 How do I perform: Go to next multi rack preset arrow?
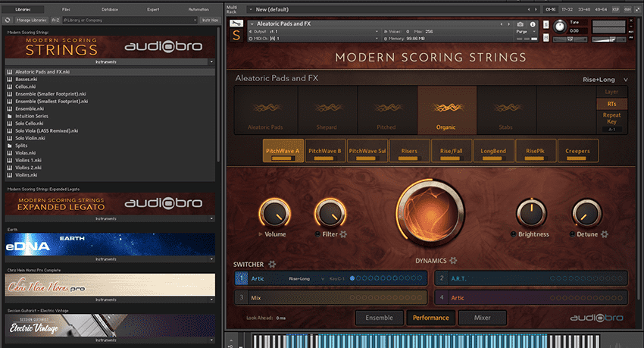coord(536,9)
